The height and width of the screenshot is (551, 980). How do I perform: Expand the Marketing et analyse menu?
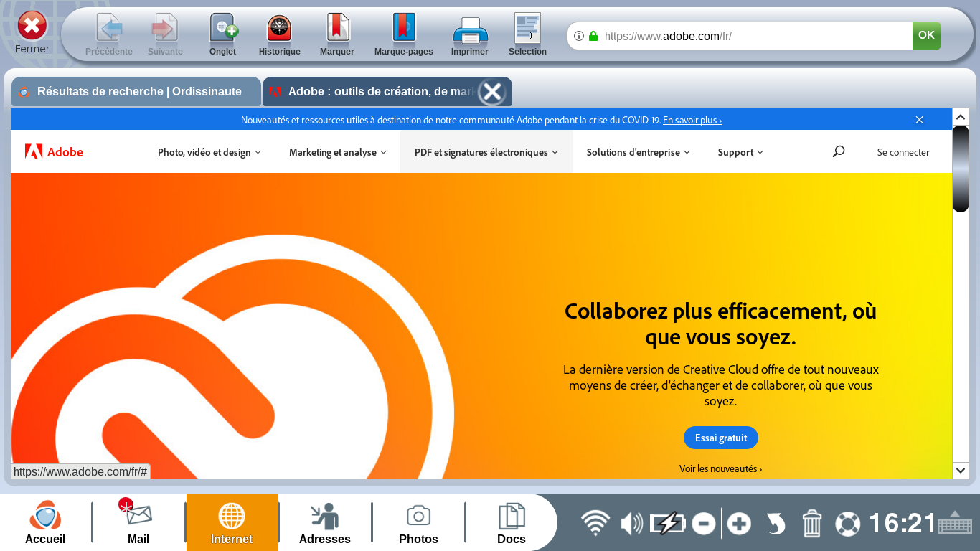point(338,152)
